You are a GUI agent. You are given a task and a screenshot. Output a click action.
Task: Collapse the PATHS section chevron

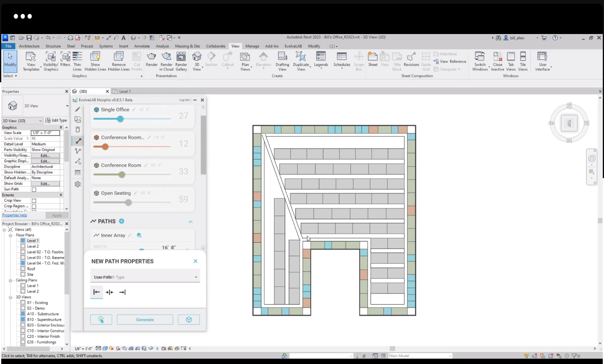pos(190,222)
